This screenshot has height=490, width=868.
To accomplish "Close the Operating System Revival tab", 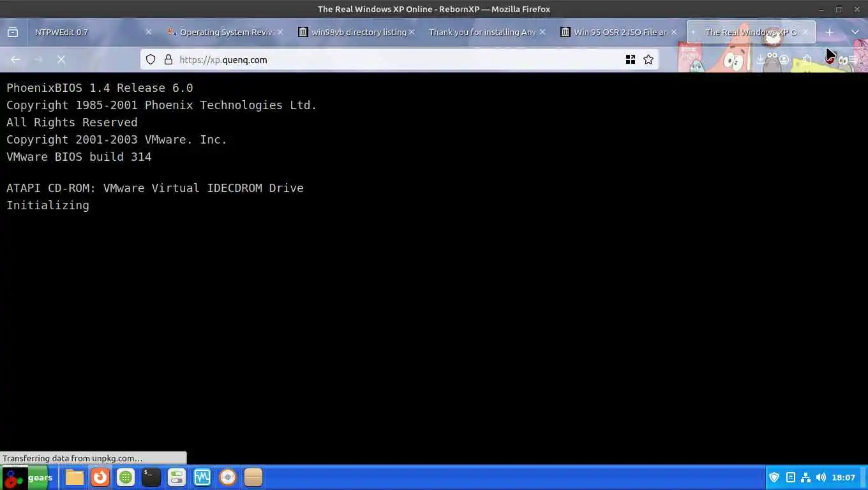I will (x=280, y=32).
